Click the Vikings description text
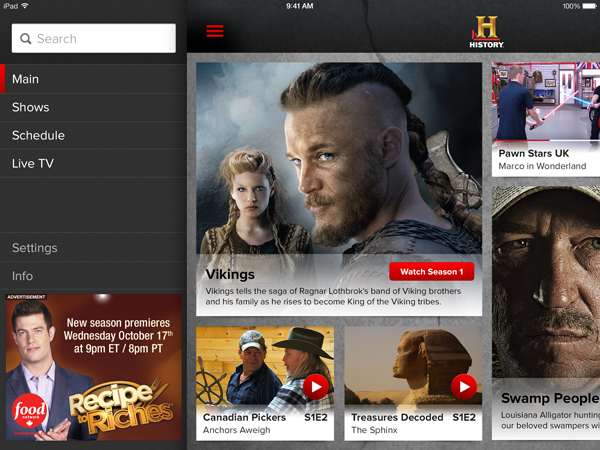The image size is (600, 450). point(333,296)
